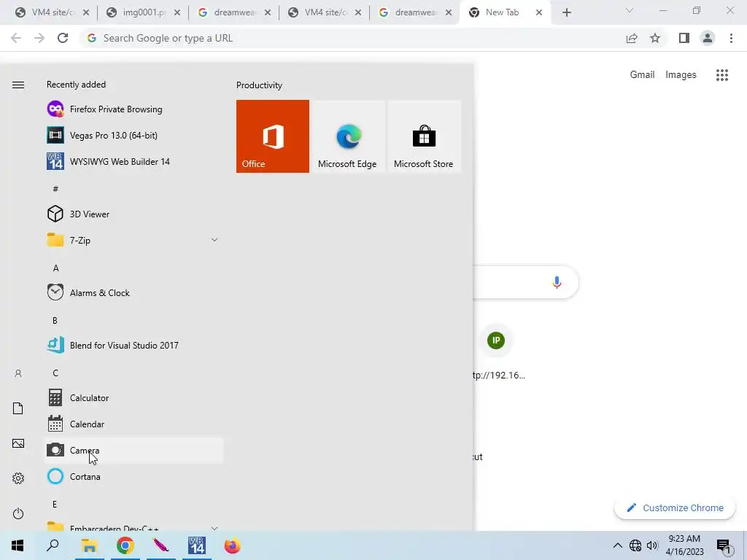The image size is (747, 560).
Task: Switch to Chrome in the taskbar
Action: 125,545
